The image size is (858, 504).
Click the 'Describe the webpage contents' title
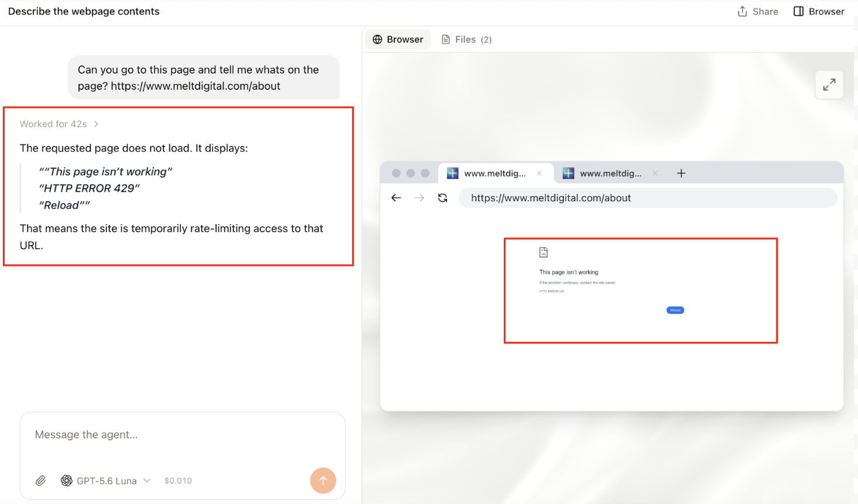point(83,12)
